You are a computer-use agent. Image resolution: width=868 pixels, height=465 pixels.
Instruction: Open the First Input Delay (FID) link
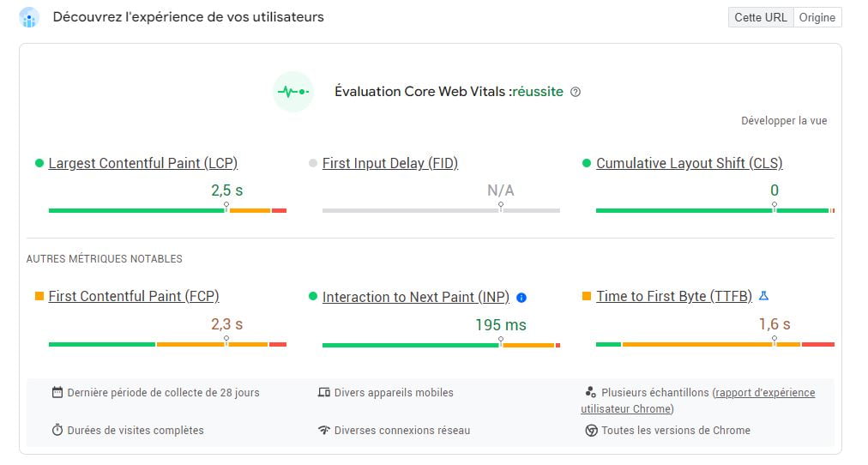(389, 163)
